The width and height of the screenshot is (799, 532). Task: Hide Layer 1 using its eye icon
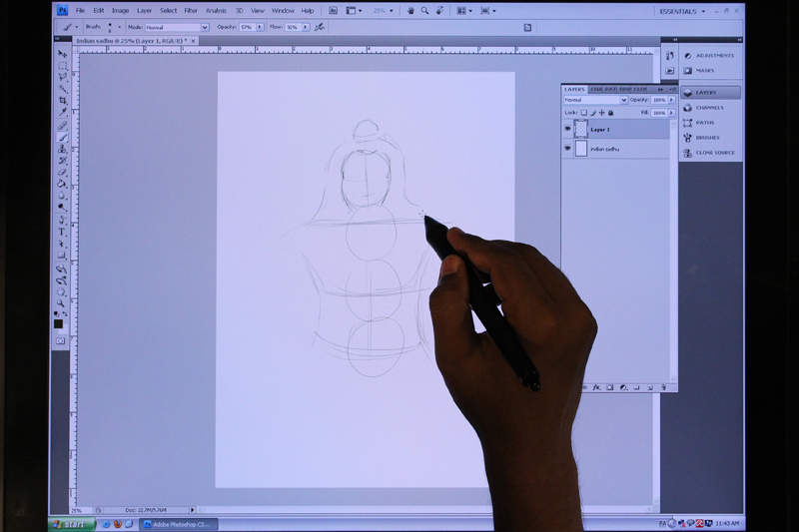coord(567,130)
